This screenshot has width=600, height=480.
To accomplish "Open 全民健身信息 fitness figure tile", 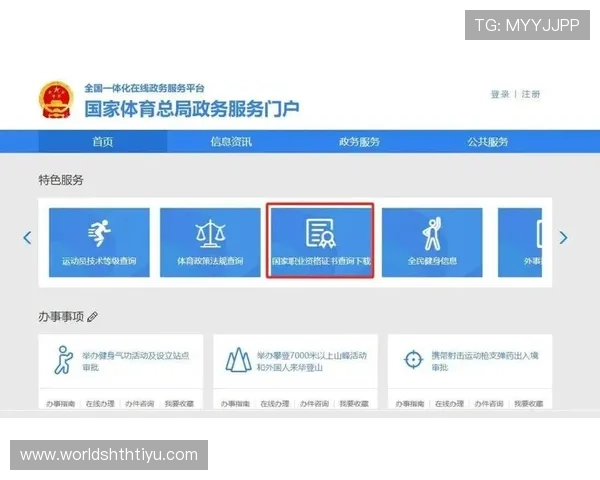I will click(x=432, y=242).
